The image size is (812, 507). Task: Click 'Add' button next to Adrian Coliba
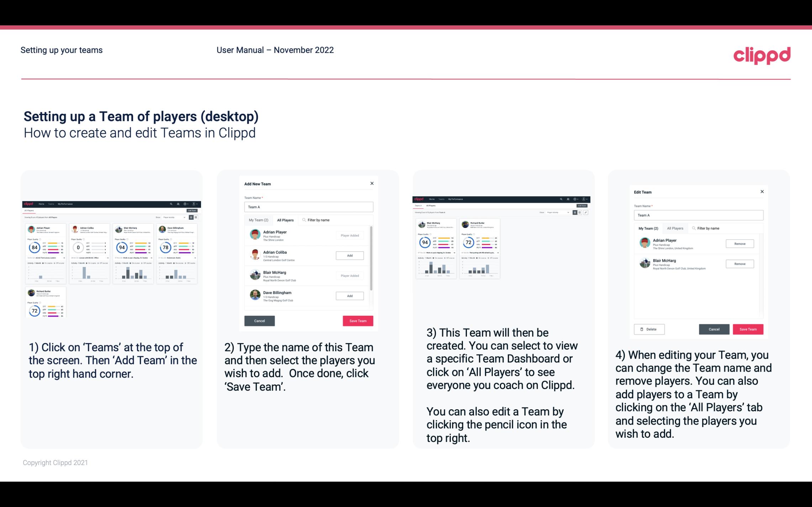coord(349,255)
